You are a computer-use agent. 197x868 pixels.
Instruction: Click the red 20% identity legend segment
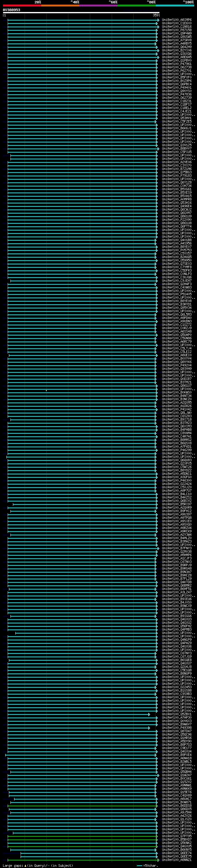[x=22, y=6]
